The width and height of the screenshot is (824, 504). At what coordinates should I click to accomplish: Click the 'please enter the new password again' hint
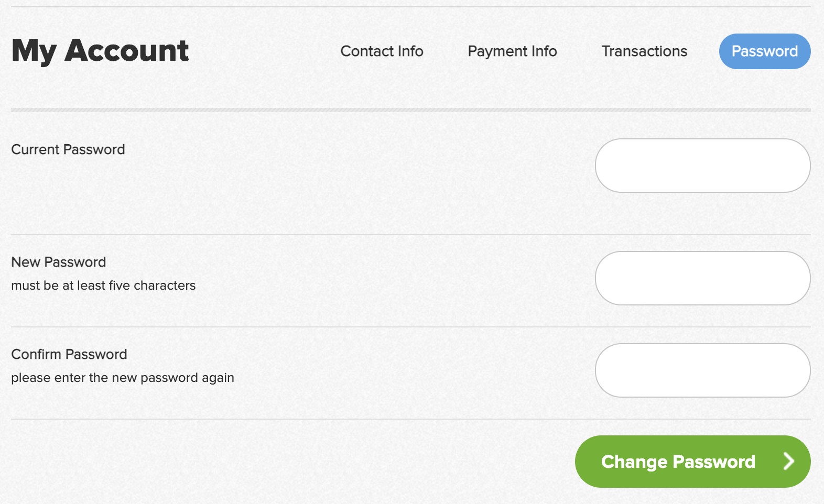[x=123, y=378]
